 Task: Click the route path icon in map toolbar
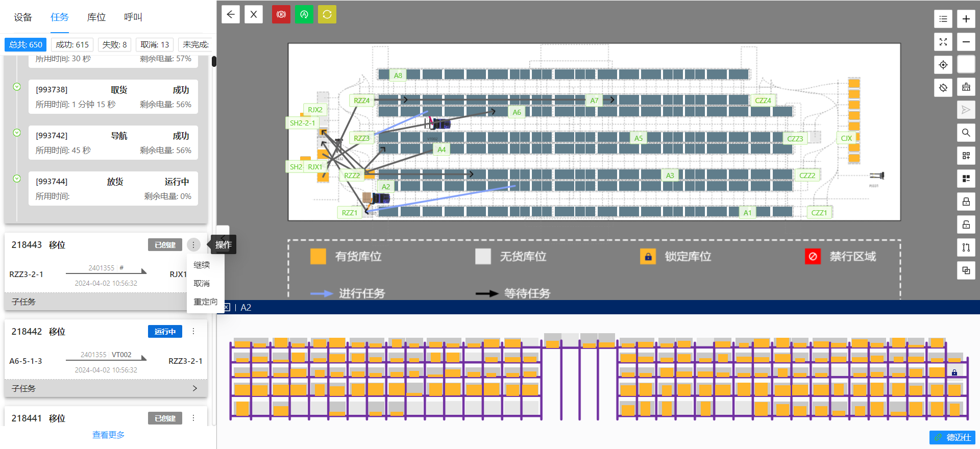[966, 247]
